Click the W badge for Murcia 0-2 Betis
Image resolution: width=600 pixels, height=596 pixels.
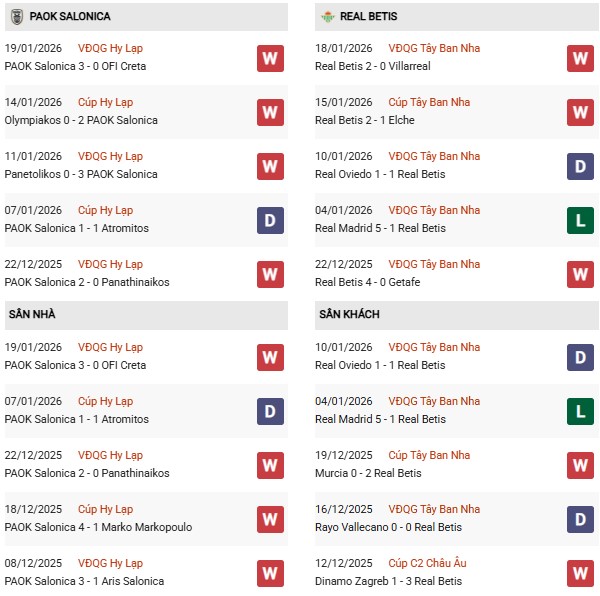pos(580,465)
